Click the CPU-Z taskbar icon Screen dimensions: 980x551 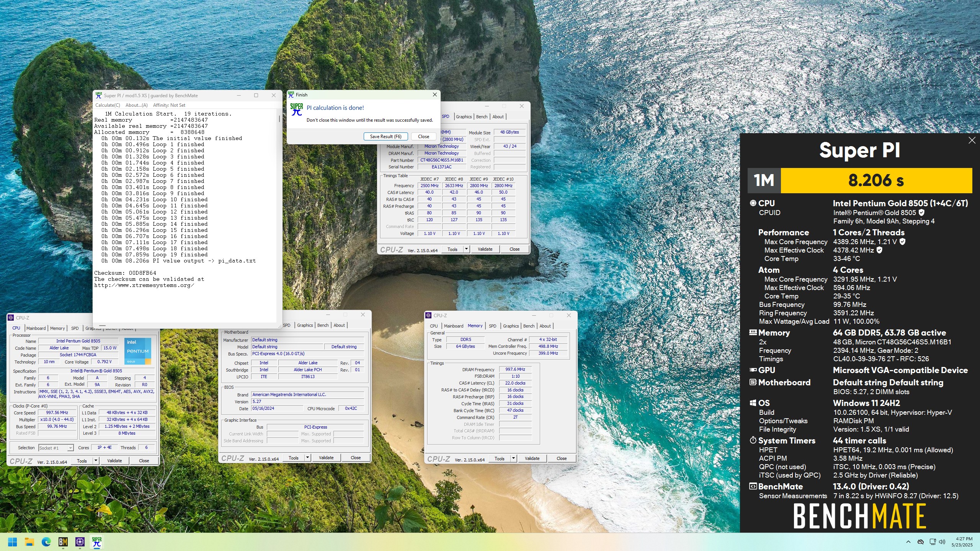(x=80, y=542)
